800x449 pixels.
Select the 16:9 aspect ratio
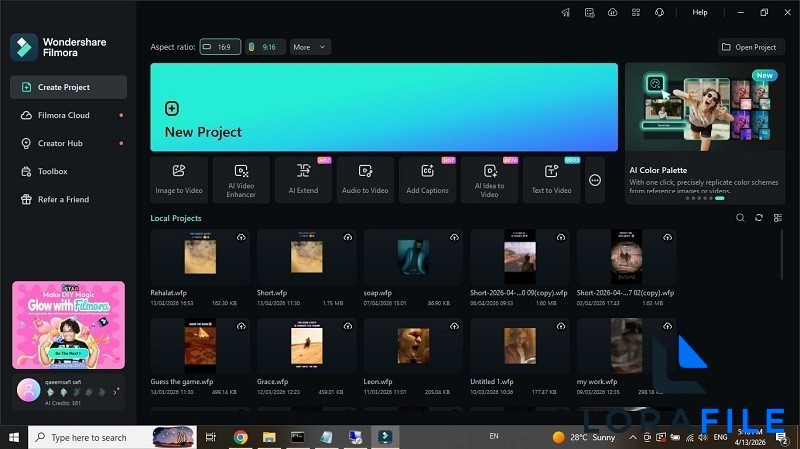click(x=220, y=47)
